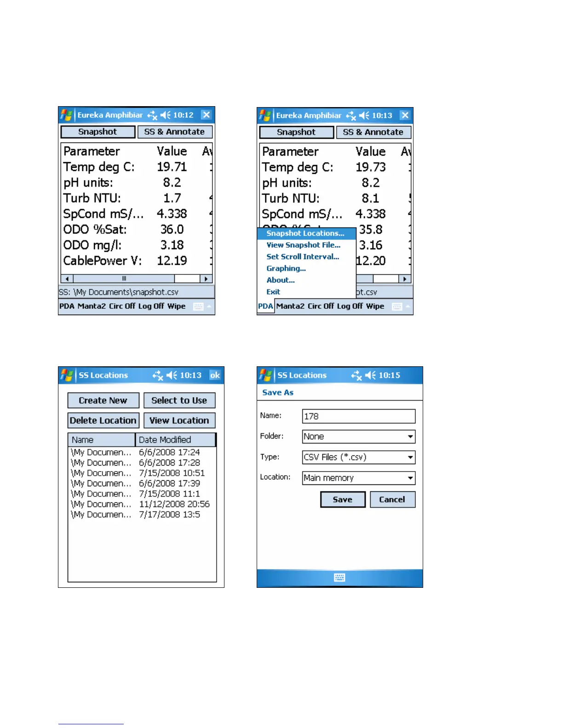Tap speaker icon in the 10:12 Eureka window

pyautogui.click(x=166, y=115)
